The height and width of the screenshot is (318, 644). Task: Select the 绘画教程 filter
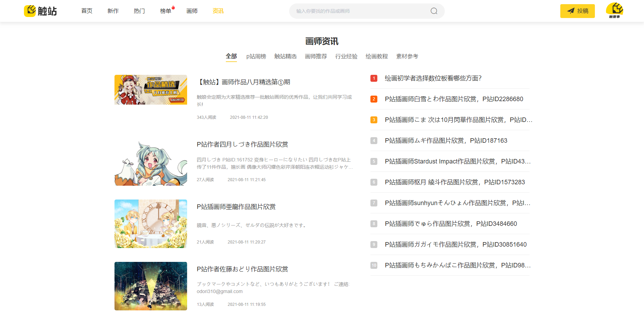(376, 56)
